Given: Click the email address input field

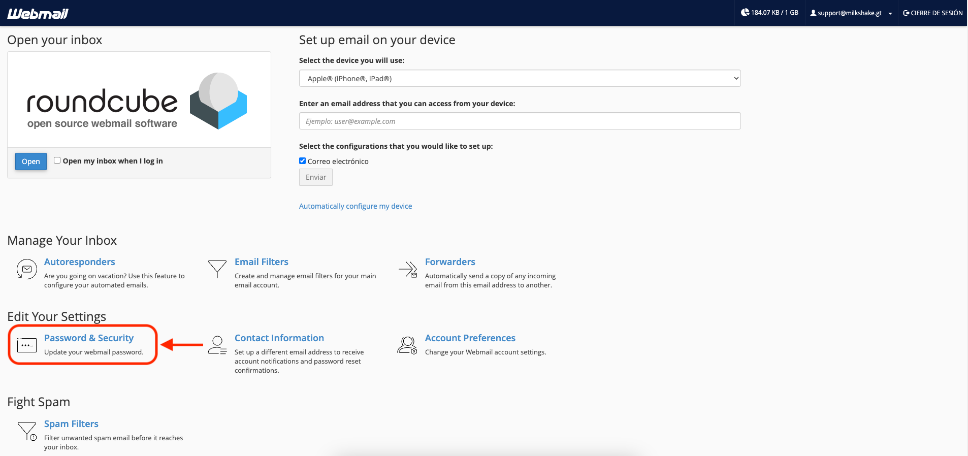Looking at the screenshot, I should pyautogui.click(x=519, y=122).
